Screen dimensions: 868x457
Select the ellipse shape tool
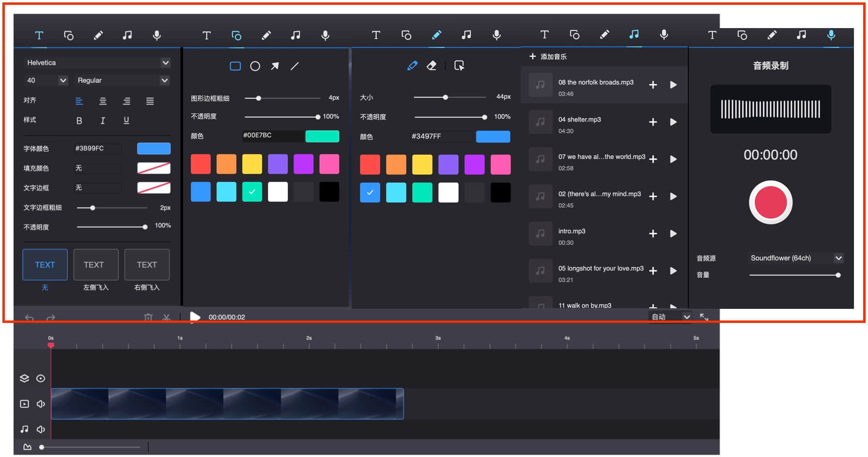pos(255,66)
